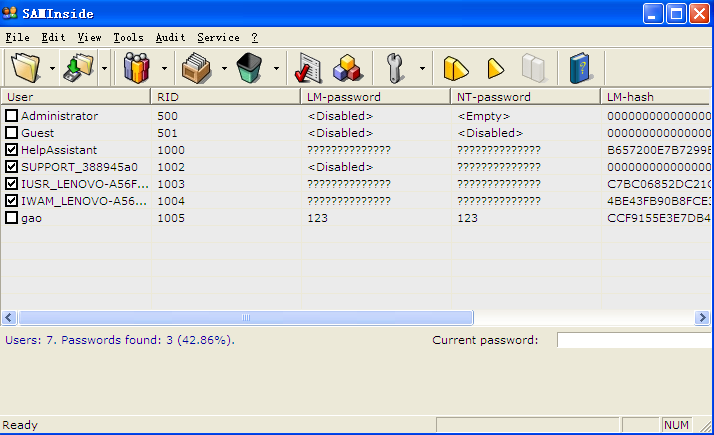Click the <Empty> NT-password cell
This screenshot has width=714, height=435.
pos(484,116)
